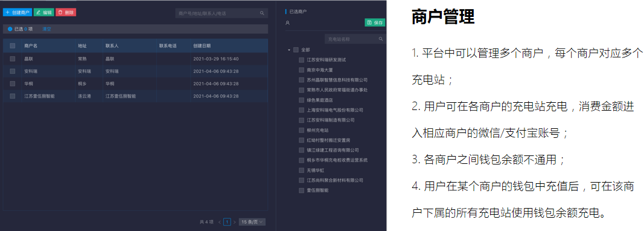Click the 已选商户 panel title
The width and height of the screenshot is (644, 231).
[x=298, y=12]
